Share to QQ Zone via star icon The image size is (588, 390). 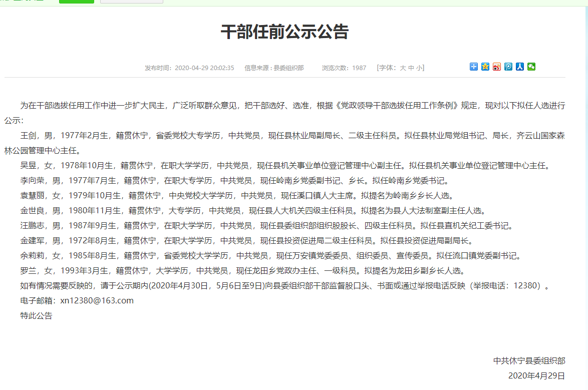coord(485,67)
